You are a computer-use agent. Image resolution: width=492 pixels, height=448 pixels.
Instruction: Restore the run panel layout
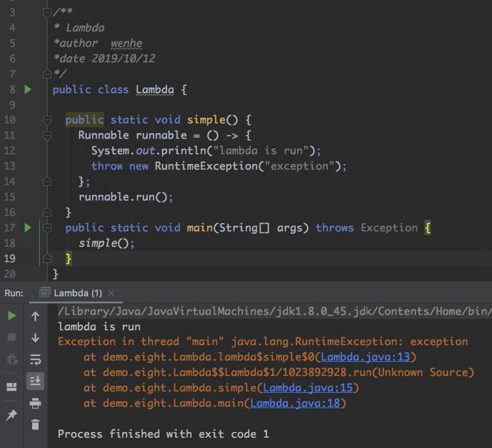(x=12, y=387)
